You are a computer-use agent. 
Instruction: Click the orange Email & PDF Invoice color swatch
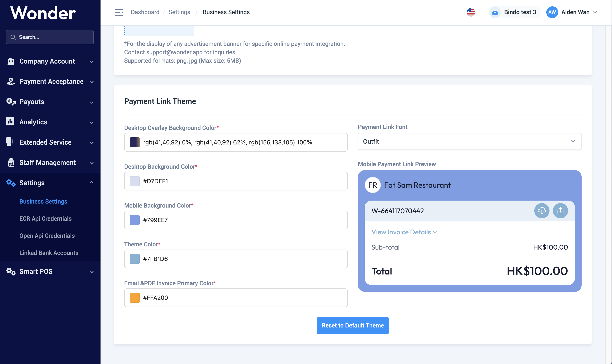[x=135, y=297]
